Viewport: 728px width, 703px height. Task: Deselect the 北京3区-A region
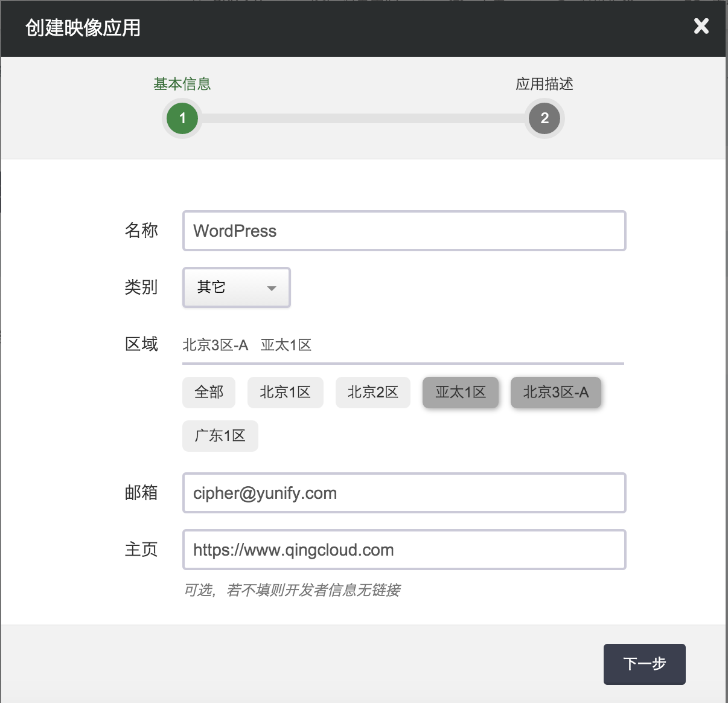tap(555, 393)
